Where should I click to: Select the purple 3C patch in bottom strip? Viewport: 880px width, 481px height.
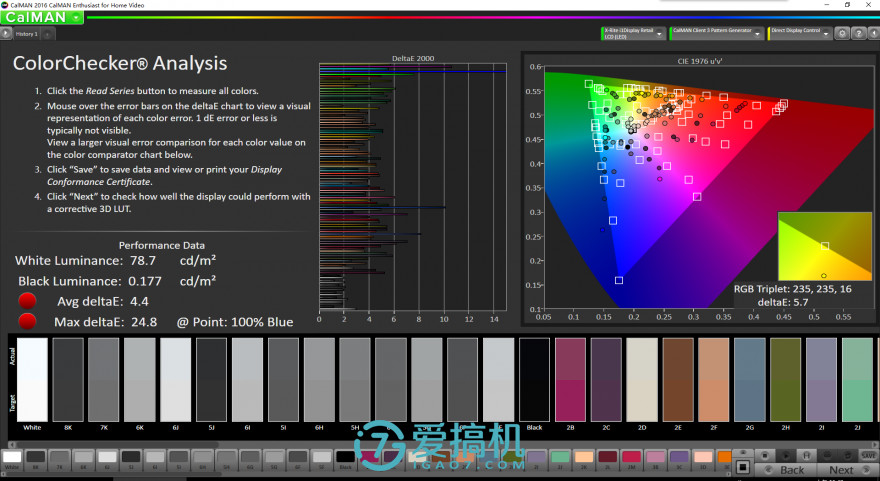(x=679, y=459)
